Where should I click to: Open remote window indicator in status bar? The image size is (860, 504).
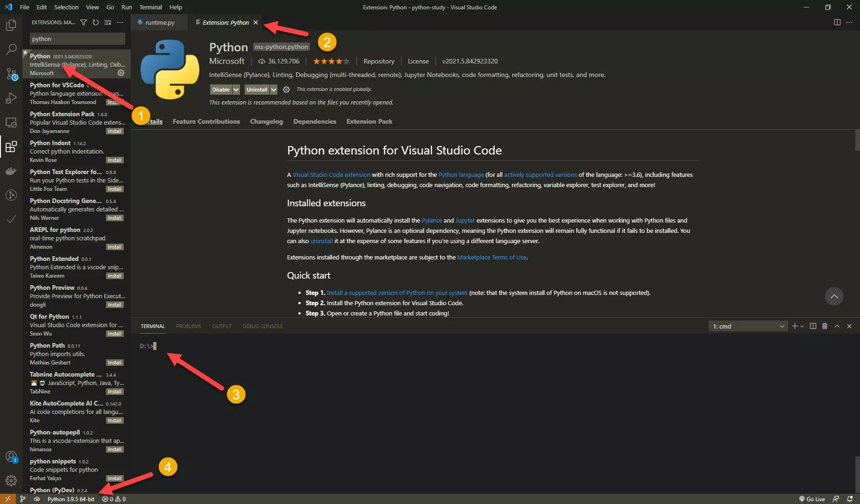tap(8, 499)
